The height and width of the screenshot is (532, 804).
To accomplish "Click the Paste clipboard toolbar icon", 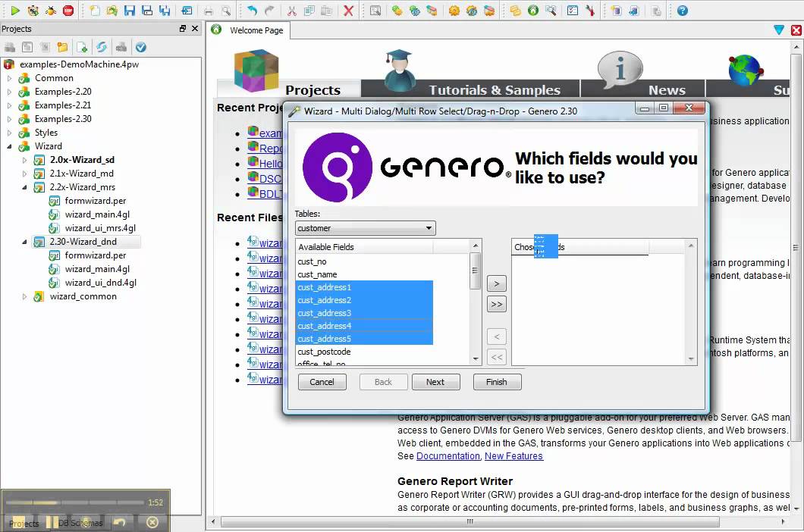I will tap(327, 11).
